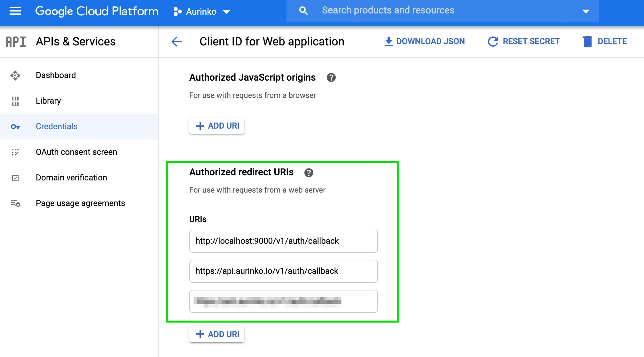Open help for Authorized redirect URIs
This screenshot has height=357, width=644.
(x=309, y=173)
